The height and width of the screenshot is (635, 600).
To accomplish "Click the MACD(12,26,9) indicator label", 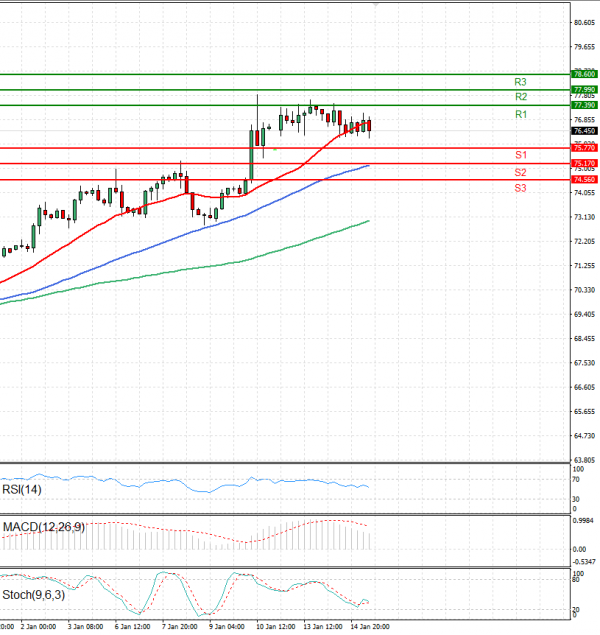I will coord(42,526).
